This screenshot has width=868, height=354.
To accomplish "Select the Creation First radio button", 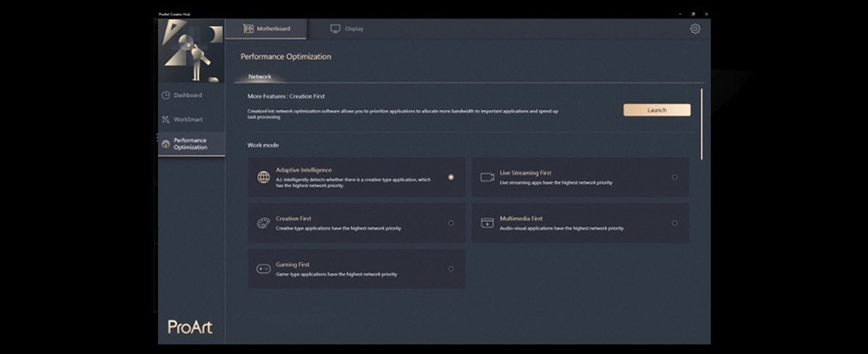I will point(451,223).
